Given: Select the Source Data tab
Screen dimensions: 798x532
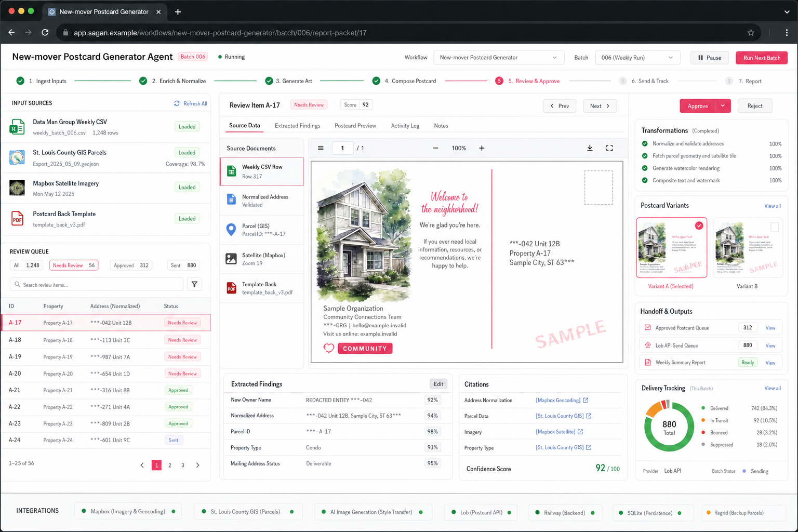Looking at the screenshot, I should [x=244, y=126].
